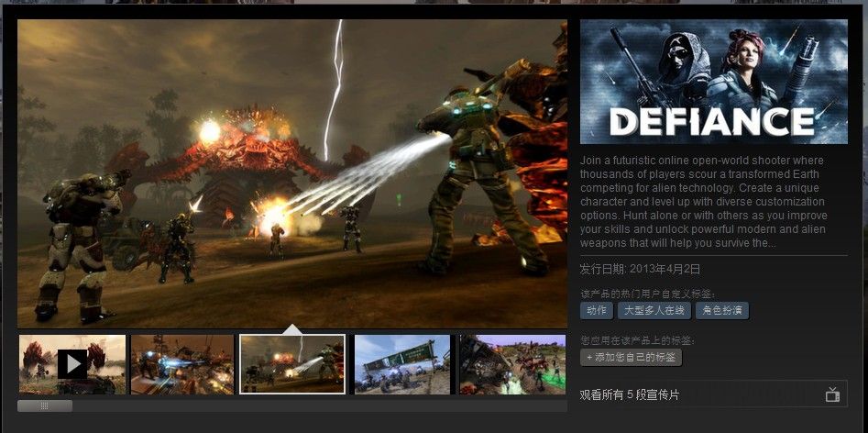Click the 该产品的热门用户自定义标签 label
868x433 pixels.
(x=648, y=294)
